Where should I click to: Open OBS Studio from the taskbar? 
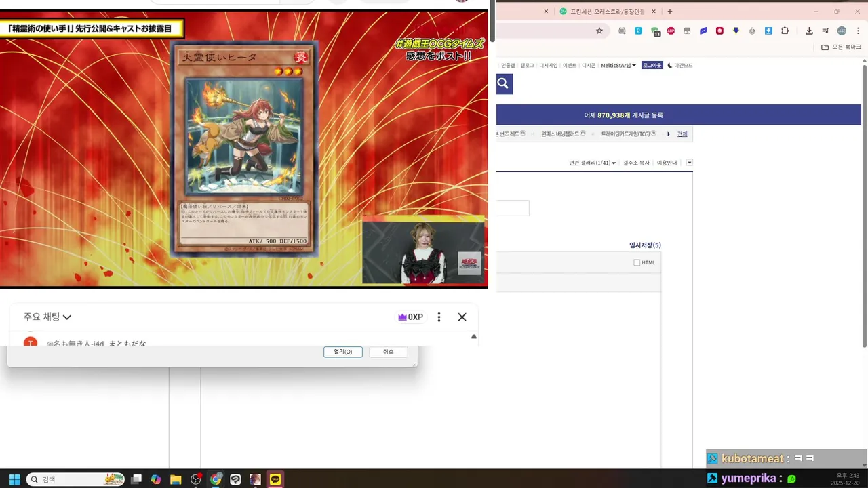point(196,479)
